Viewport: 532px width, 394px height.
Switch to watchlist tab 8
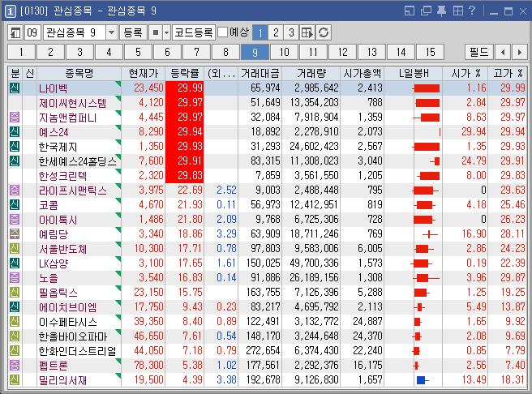(x=225, y=52)
